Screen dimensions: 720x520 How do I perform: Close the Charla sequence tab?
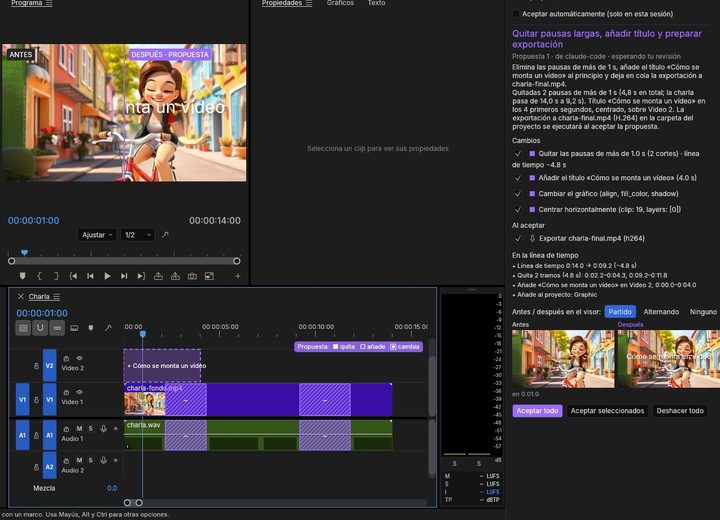21,297
